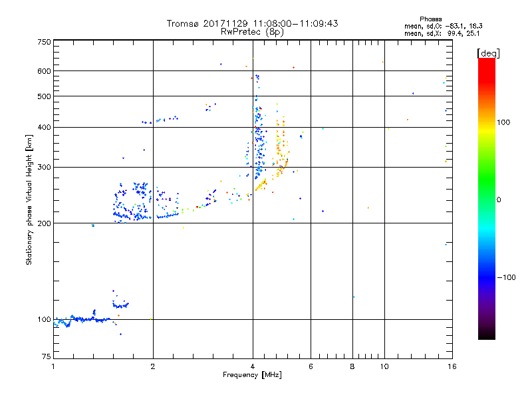This screenshot has height=399, width=532.
Task: Click the colorbar tick label '100'
Action: point(503,122)
